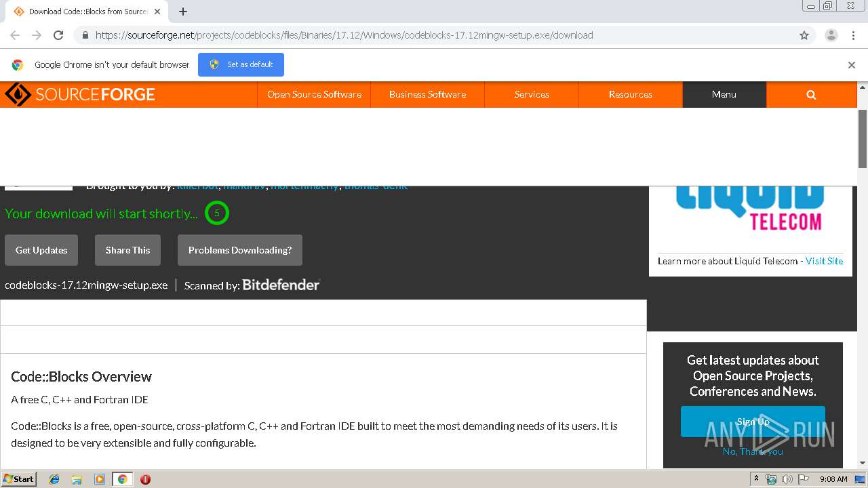Open Internet Explorer from taskbar
Image resolution: width=868 pixels, height=488 pixels.
point(54,479)
